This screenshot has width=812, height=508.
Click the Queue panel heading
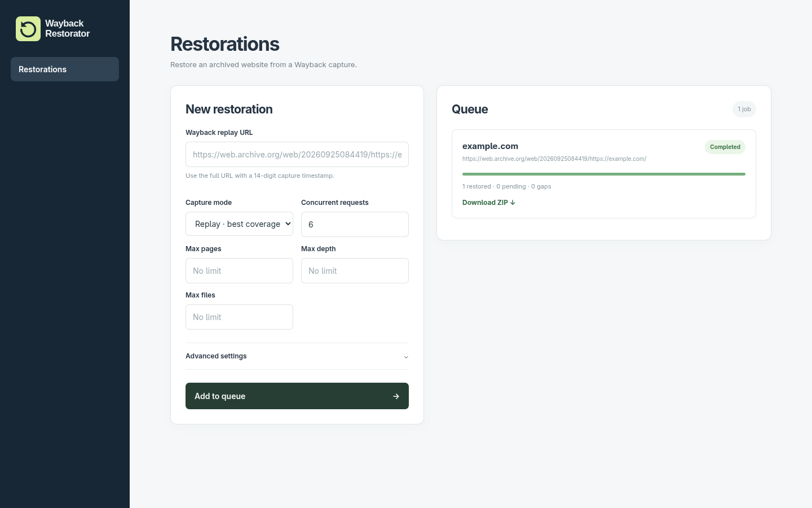click(x=470, y=109)
